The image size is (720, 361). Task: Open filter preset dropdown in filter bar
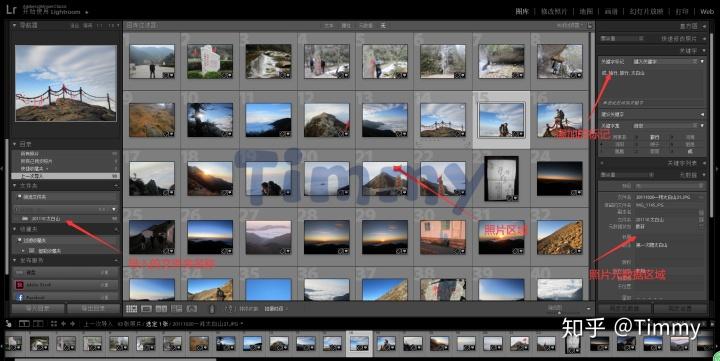coord(570,25)
